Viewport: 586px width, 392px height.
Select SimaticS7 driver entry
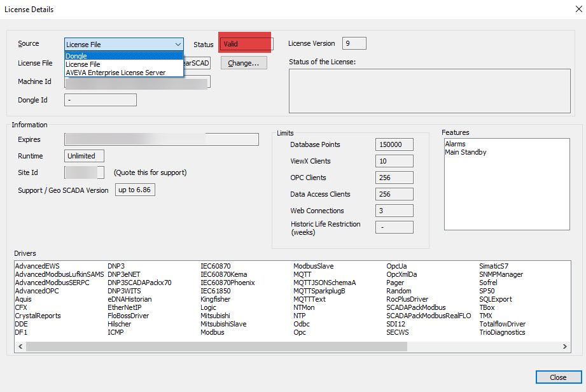(494, 266)
